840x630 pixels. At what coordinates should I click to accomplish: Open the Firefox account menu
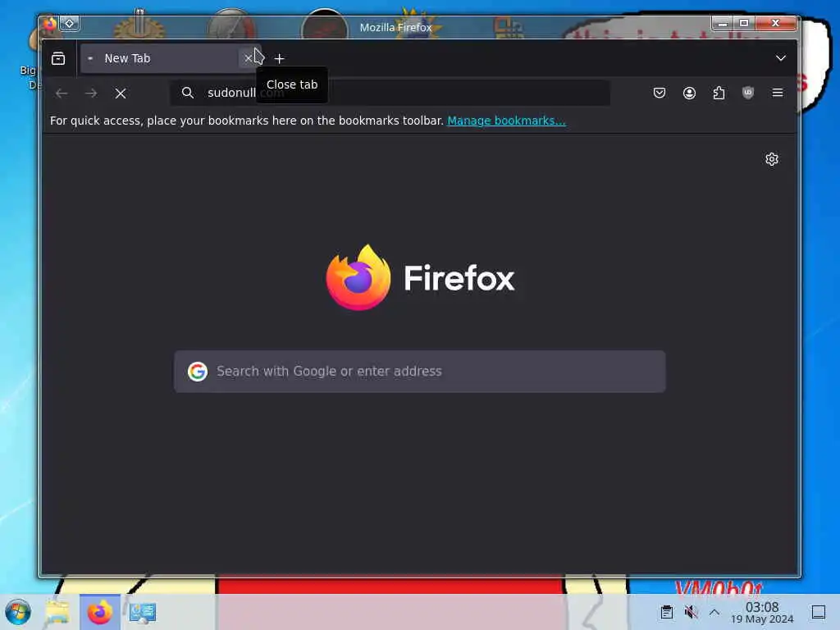[x=689, y=93]
